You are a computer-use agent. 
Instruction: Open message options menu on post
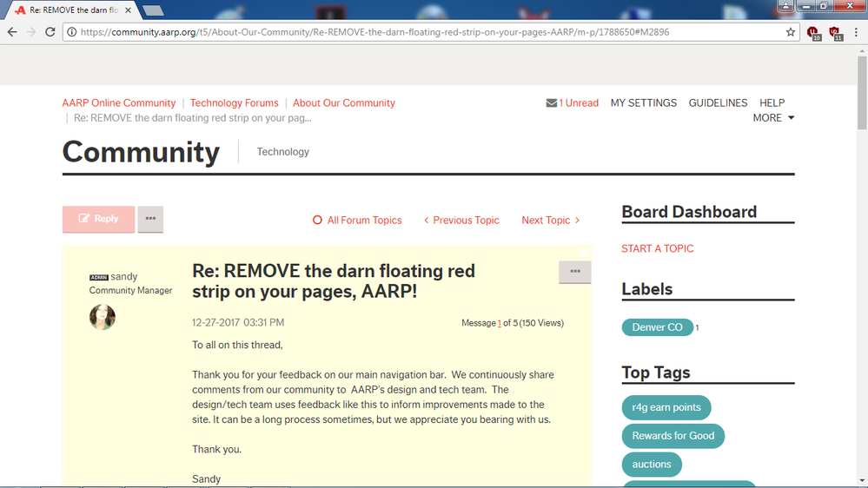tap(574, 272)
